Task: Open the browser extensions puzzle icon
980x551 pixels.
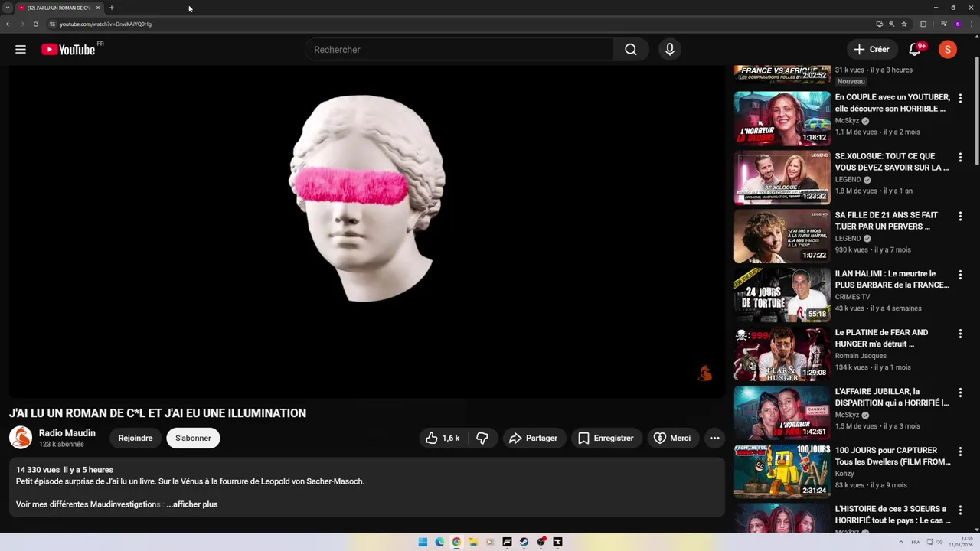Action: click(923, 24)
